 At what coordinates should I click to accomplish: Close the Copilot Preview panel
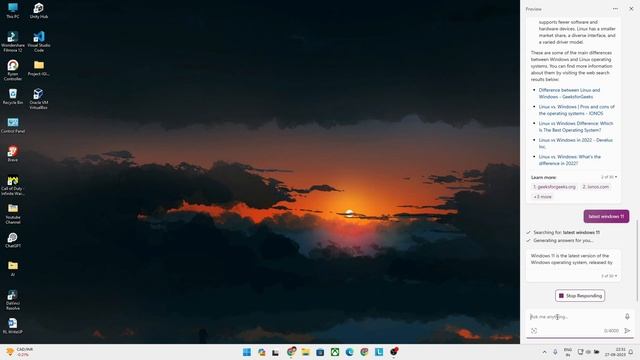click(x=631, y=9)
